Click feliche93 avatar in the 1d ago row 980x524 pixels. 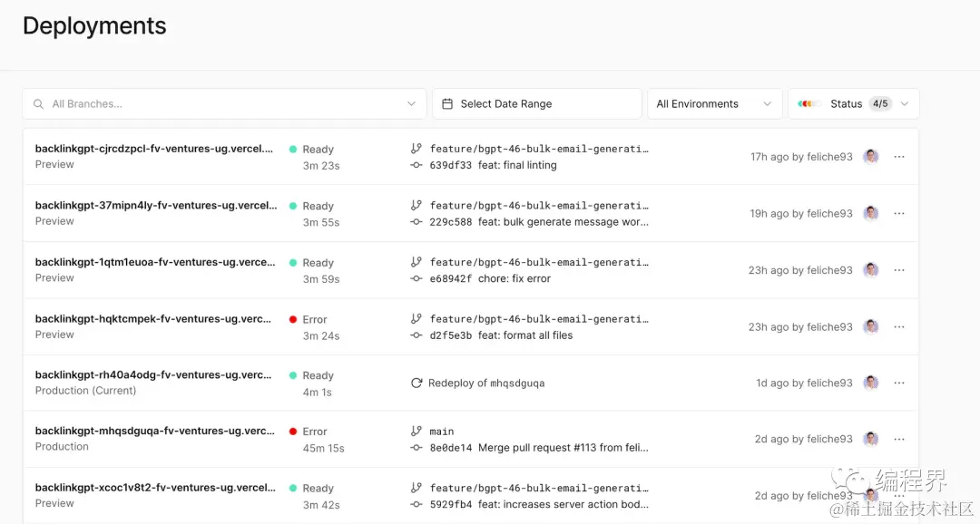pos(870,383)
